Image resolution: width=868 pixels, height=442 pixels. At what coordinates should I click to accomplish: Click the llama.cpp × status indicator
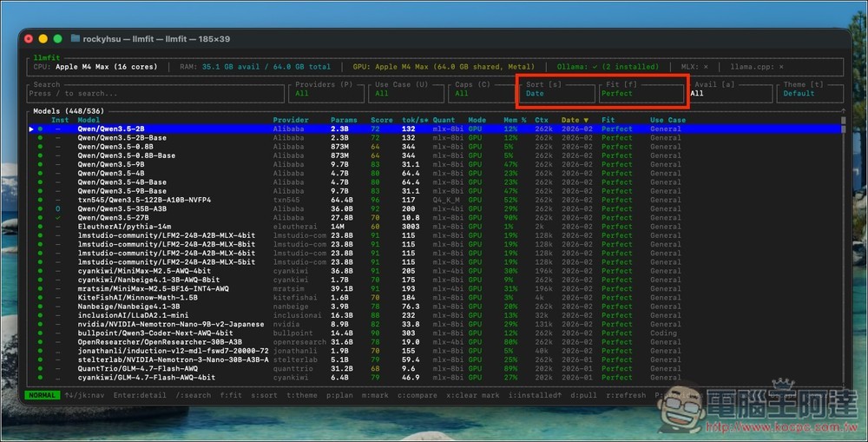pos(780,66)
